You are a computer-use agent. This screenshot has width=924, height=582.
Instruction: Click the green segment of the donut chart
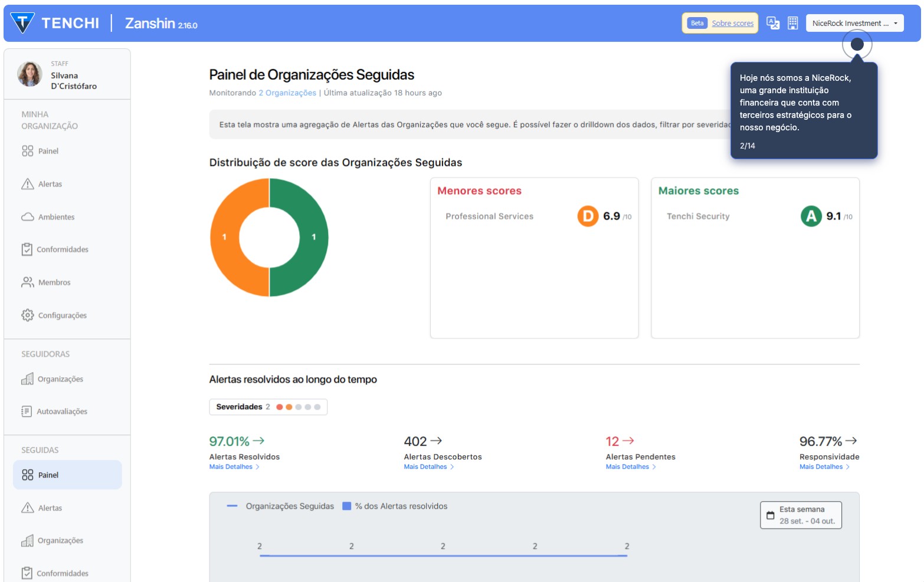coord(314,237)
